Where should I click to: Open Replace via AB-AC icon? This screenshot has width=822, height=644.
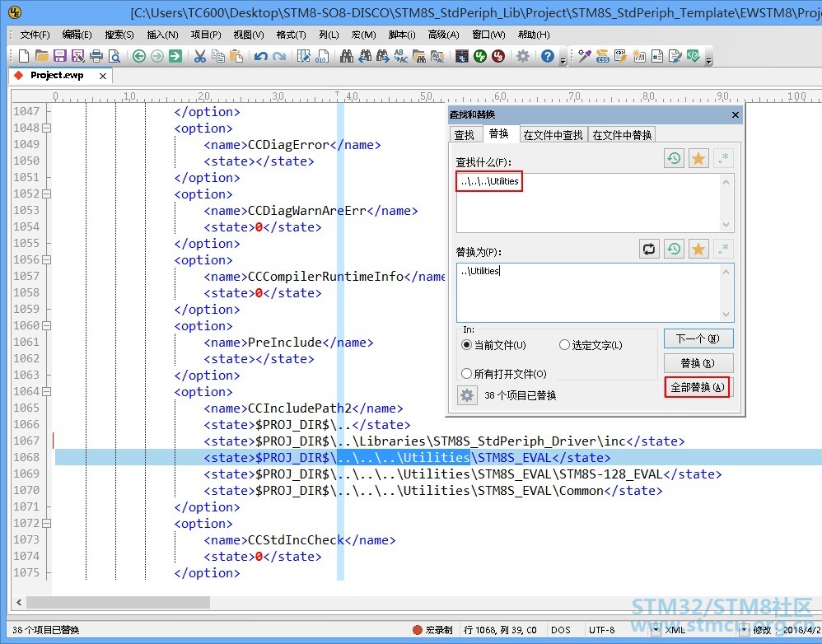point(401,56)
